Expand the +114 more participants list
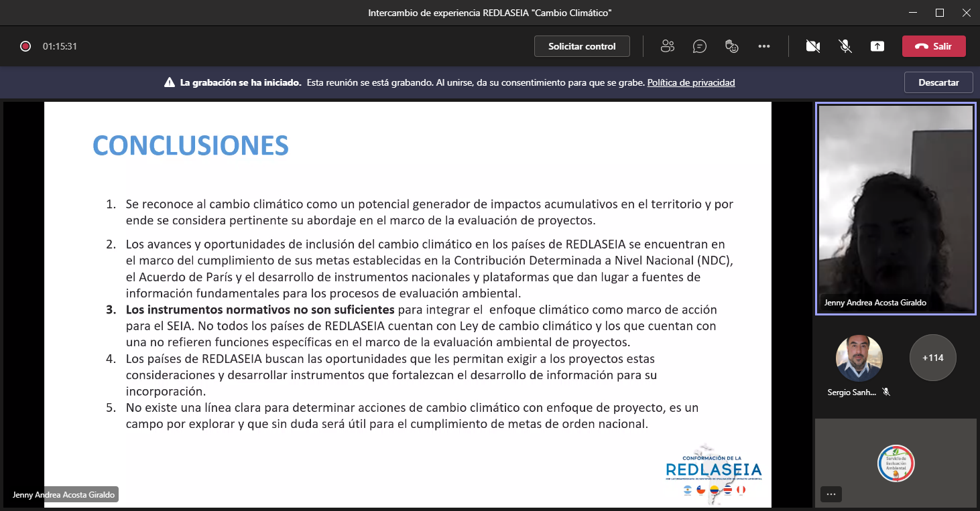 click(x=932, y=358)
